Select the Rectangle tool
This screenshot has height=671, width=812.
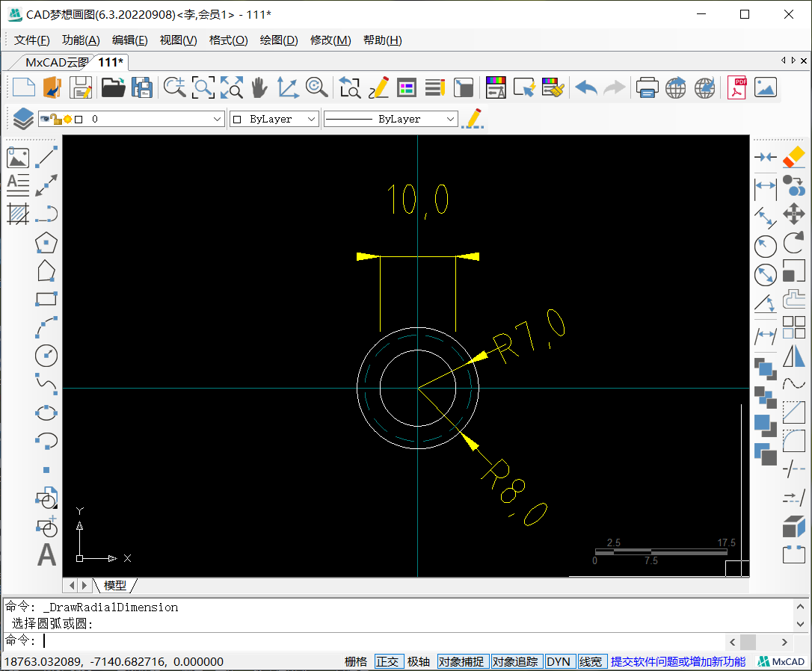46,299
